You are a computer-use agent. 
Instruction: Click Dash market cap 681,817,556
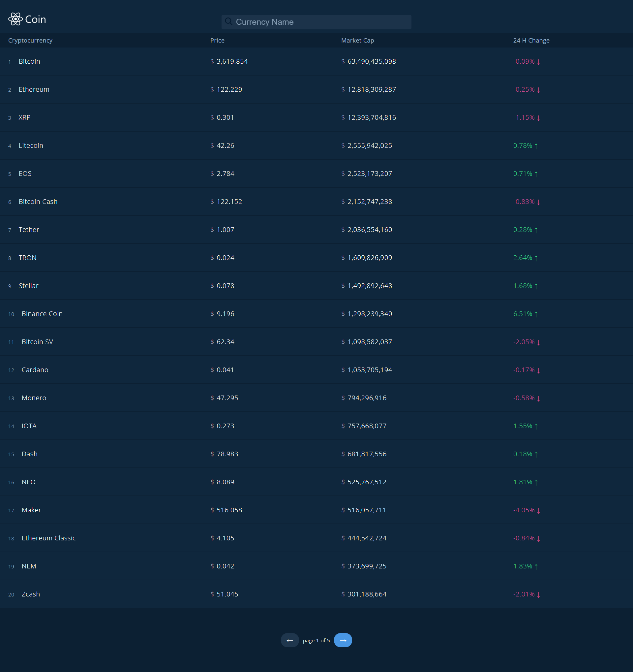[367, 454]
